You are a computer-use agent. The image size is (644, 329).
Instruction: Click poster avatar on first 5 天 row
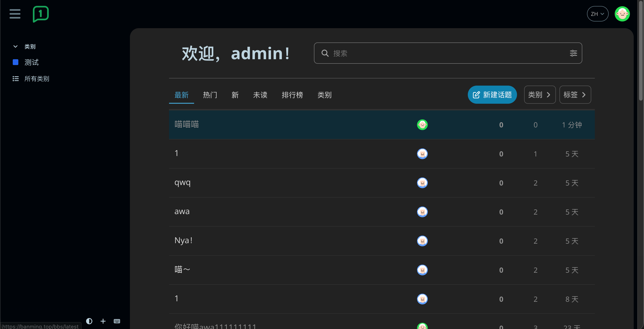coord(422,154)
